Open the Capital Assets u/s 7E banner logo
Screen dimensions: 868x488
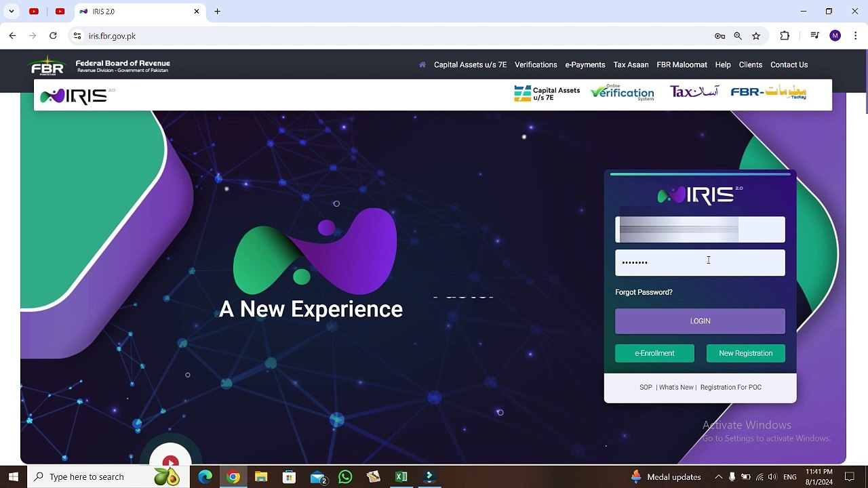click(547, 94)
